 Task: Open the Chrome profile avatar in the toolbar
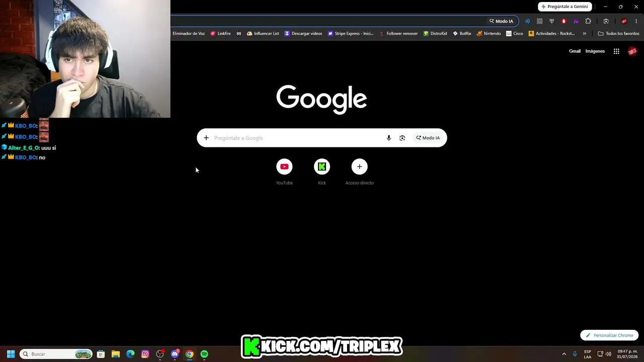[x=624, y=21]
